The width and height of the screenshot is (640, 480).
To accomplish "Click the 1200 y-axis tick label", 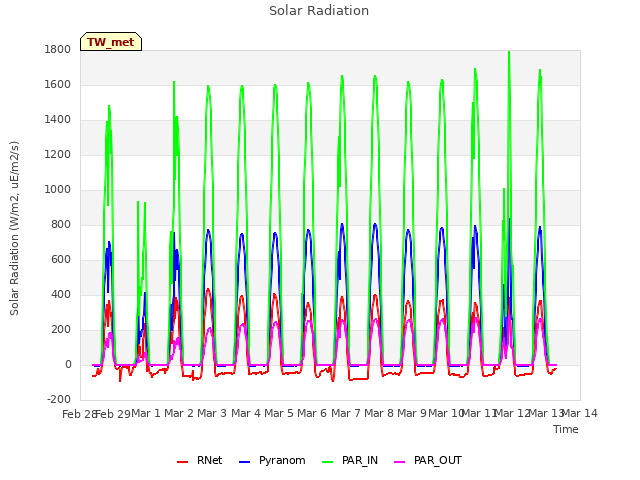I will coord(58,155).
